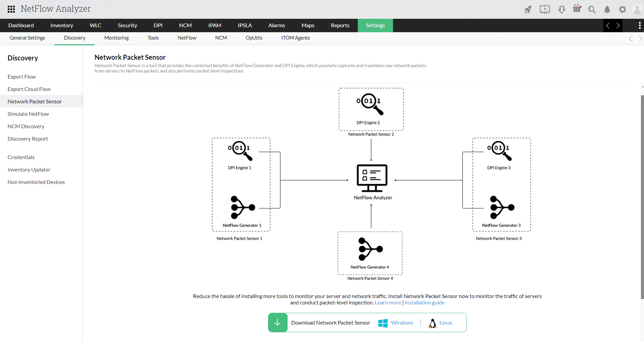Open the NetFlow settings tab
The width and height of the screenshot is (644, 342).
187,38
